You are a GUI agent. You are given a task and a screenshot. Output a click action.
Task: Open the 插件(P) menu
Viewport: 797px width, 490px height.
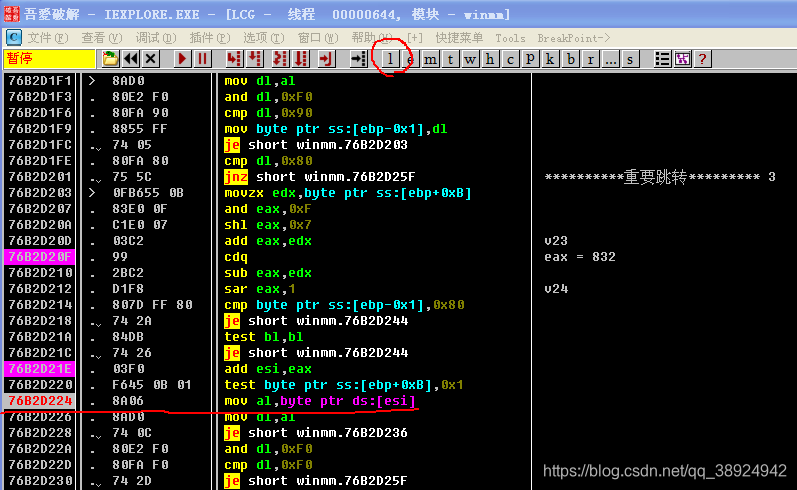click(x=209, y=38)
